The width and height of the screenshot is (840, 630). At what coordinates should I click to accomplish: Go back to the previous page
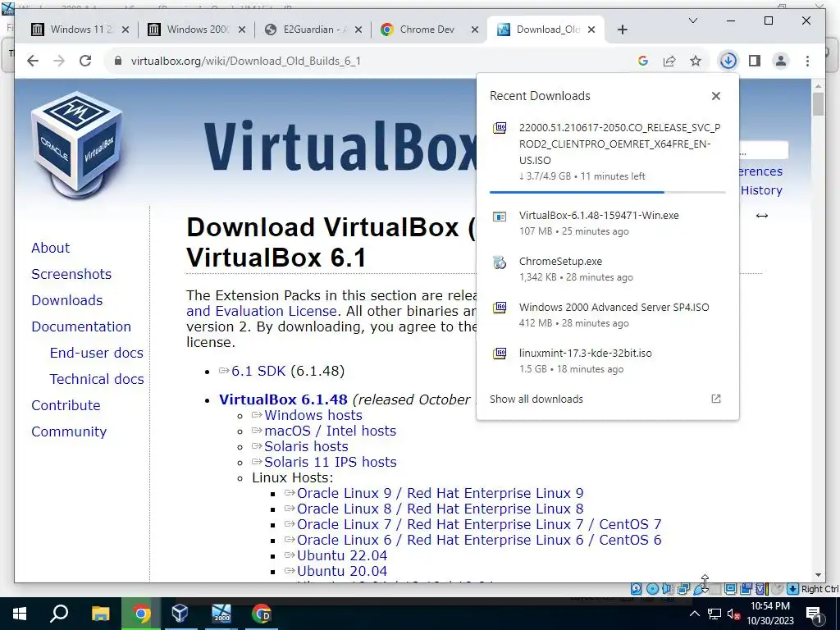[x=33, y=61]
